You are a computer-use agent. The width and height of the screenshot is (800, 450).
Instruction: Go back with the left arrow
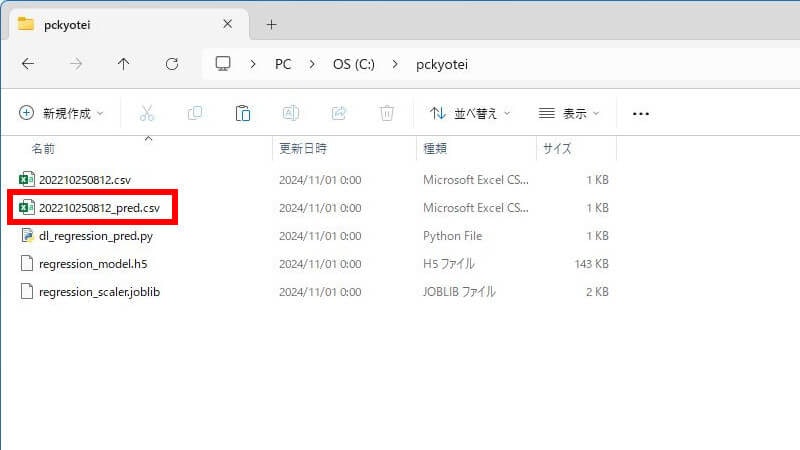[x=28, y=64]
